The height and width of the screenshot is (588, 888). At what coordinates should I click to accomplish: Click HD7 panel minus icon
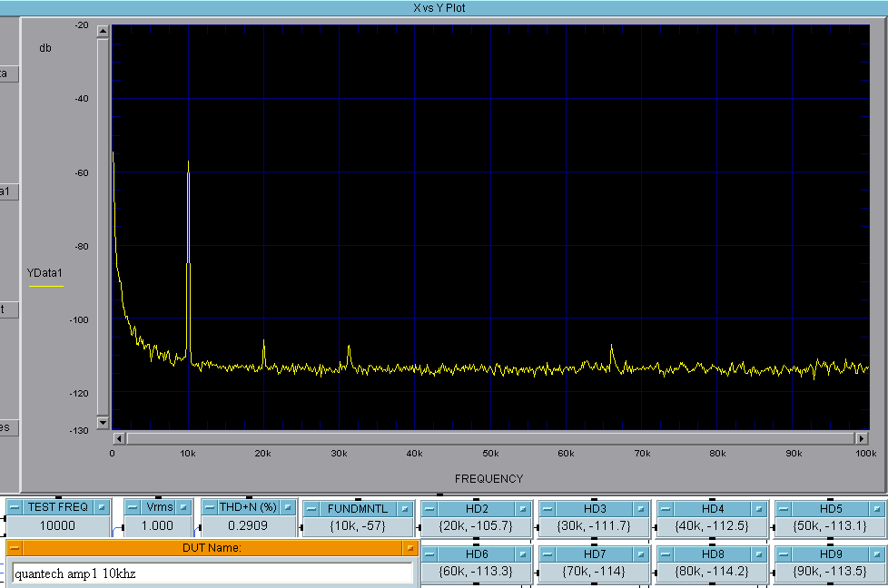click(548, 554)
